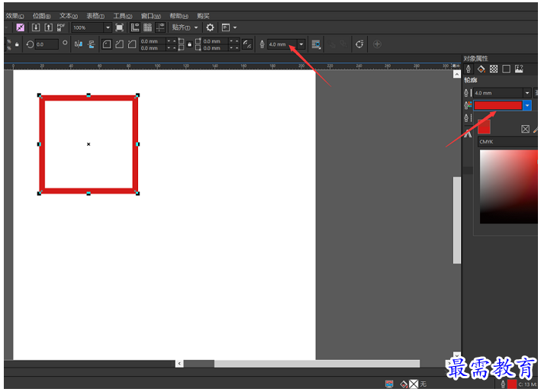Click the toolbar outline pen icon
The height and width of the screenshot is (392, 541).
tap(262, 44)
